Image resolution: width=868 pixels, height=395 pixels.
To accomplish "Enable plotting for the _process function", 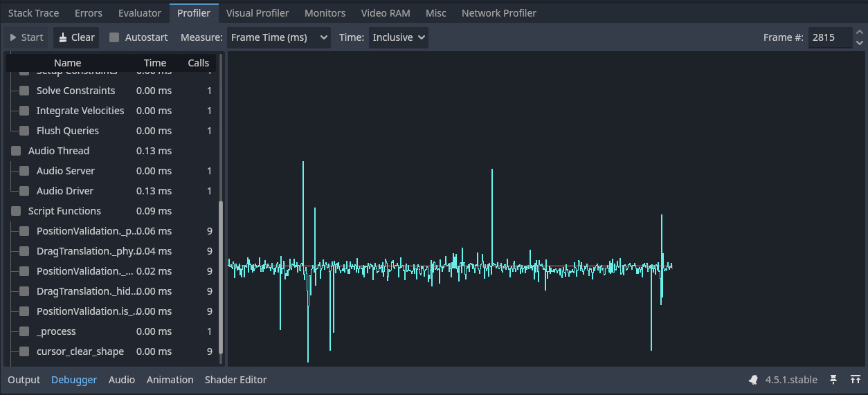I will (x=24, y=331).
